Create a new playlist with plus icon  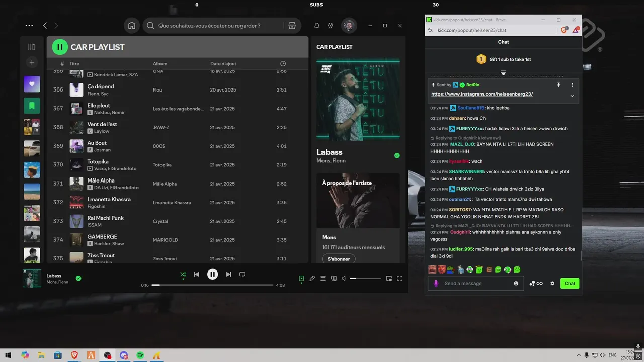[32, 62]
